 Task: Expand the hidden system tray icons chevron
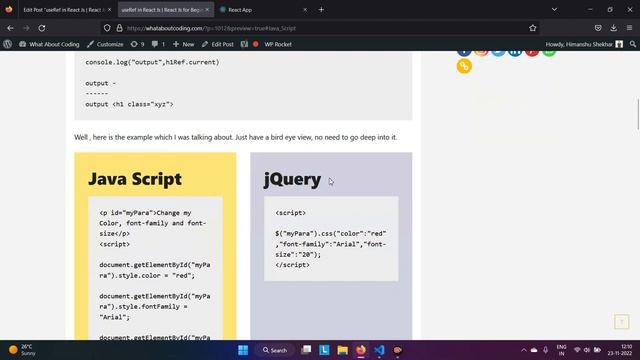524,350
